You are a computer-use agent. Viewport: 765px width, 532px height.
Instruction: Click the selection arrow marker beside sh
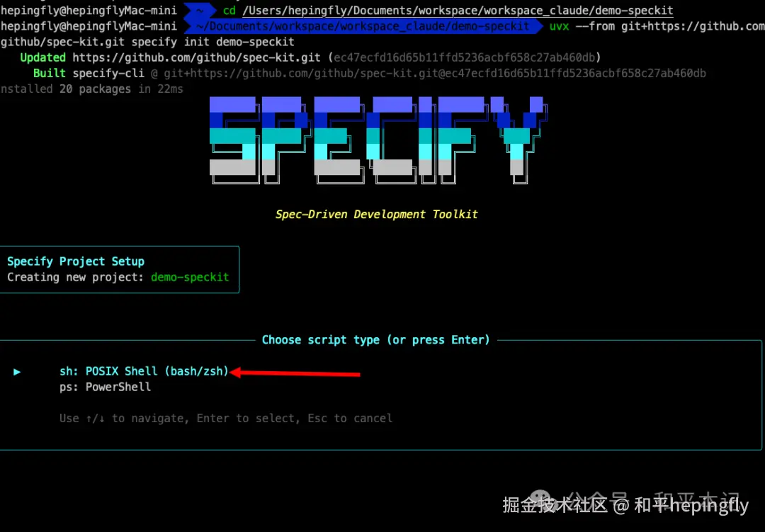[x=17, y=372]
